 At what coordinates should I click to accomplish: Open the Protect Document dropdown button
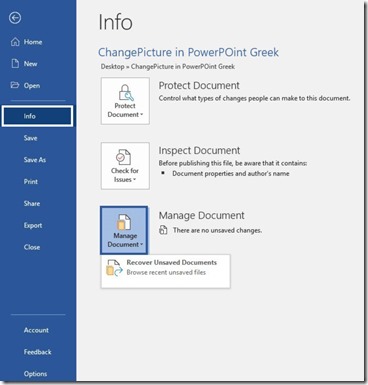coord(125,101)
